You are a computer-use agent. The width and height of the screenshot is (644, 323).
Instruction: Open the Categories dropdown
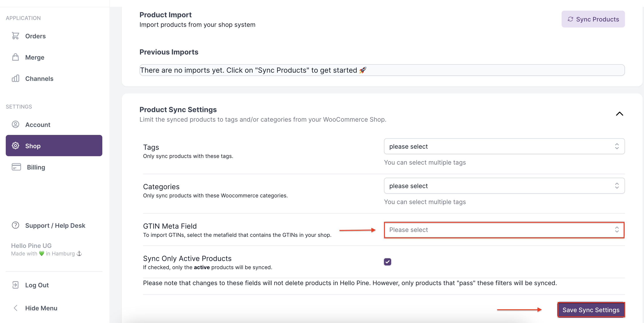click(x=504, y=185)
